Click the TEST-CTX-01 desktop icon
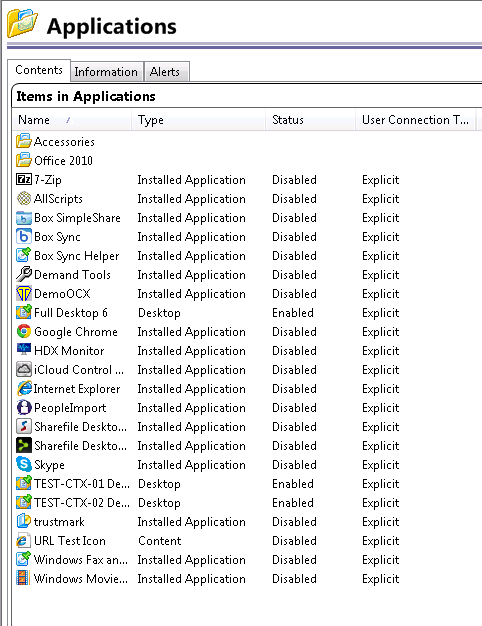Viewport: 482px width, 626px height. click(x=24, y=483)
